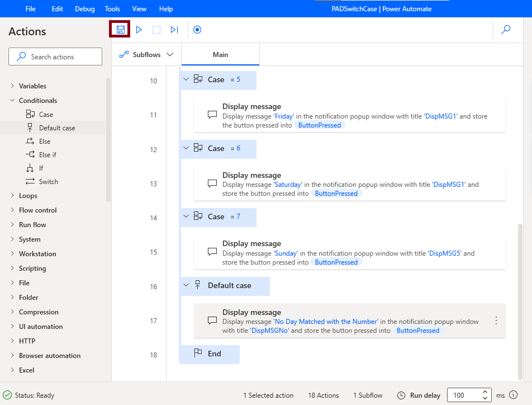Viewport: 532px width, 405px height.
Task: Run the flow with the Play icon
Action: coord(139,29)
